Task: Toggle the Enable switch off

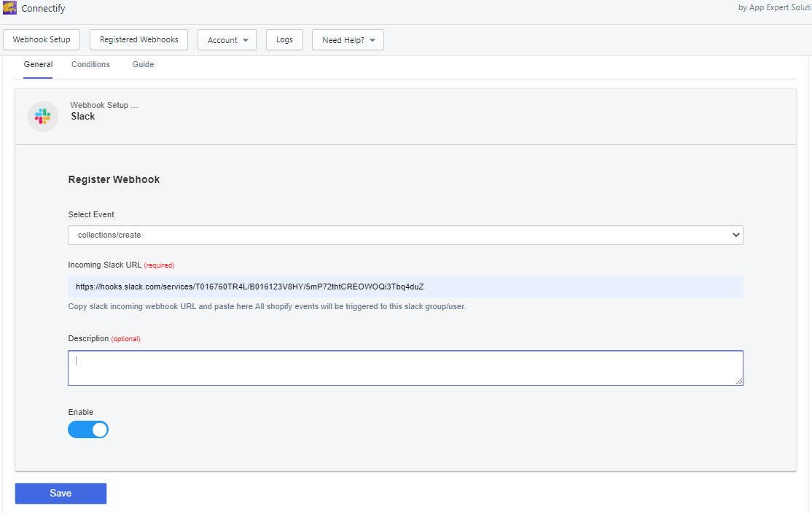Action: [x=88, y=429]
